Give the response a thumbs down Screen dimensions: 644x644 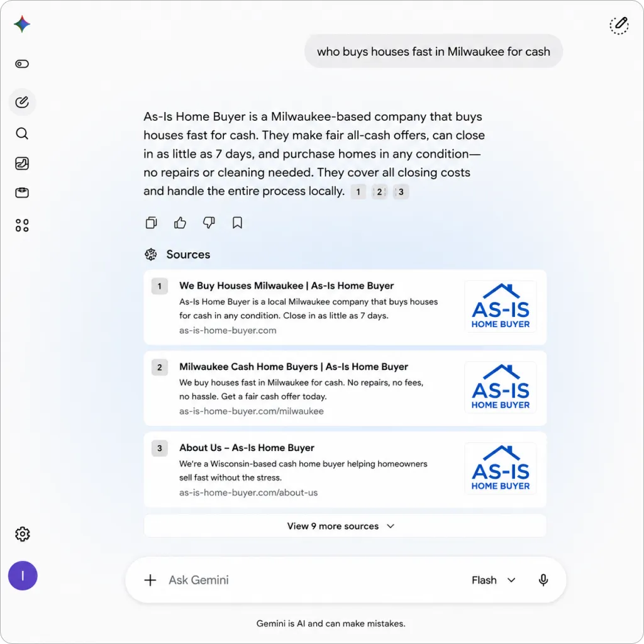click(209, 223)
